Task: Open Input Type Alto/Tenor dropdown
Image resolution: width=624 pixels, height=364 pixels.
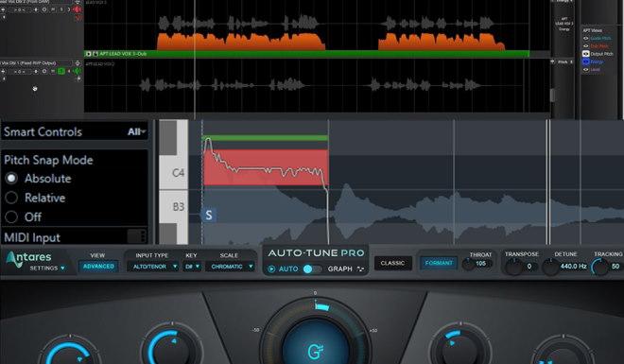Action: 152,266
